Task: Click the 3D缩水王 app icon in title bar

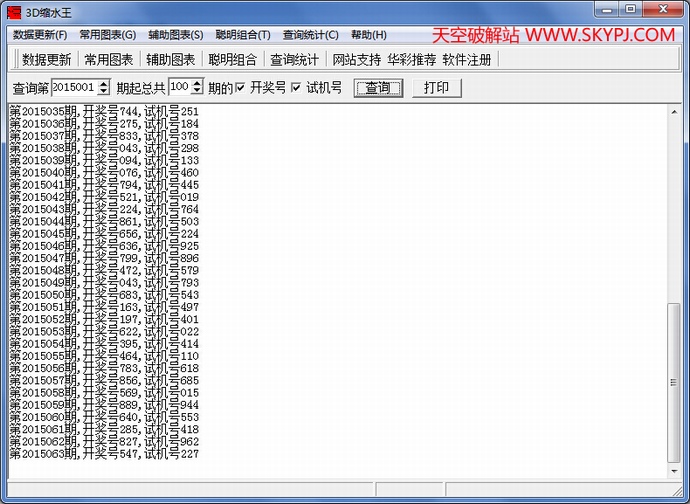Action: (14, 10)
